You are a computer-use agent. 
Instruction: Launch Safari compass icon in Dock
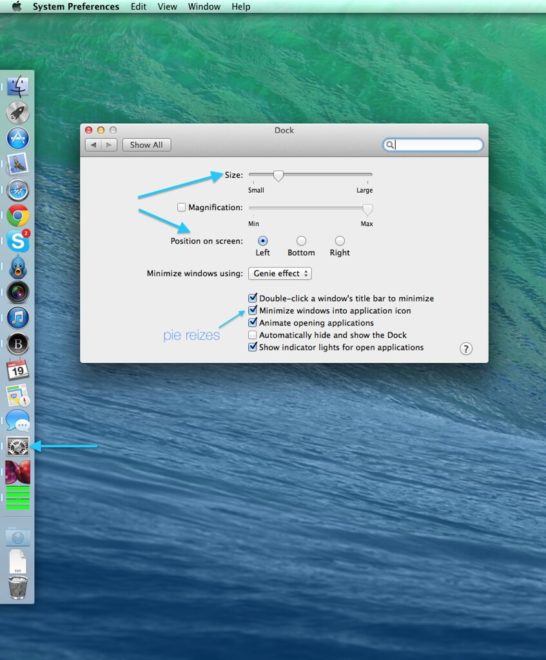tap(18, 190)
